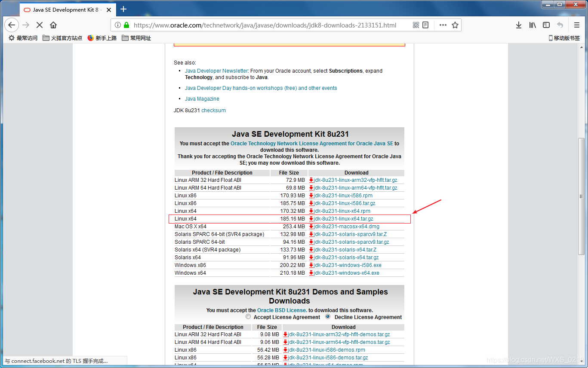
Task: Download jdk-8u231-linux-arm32-vfp-hflt.tar.gz
Action: point(355,180)
